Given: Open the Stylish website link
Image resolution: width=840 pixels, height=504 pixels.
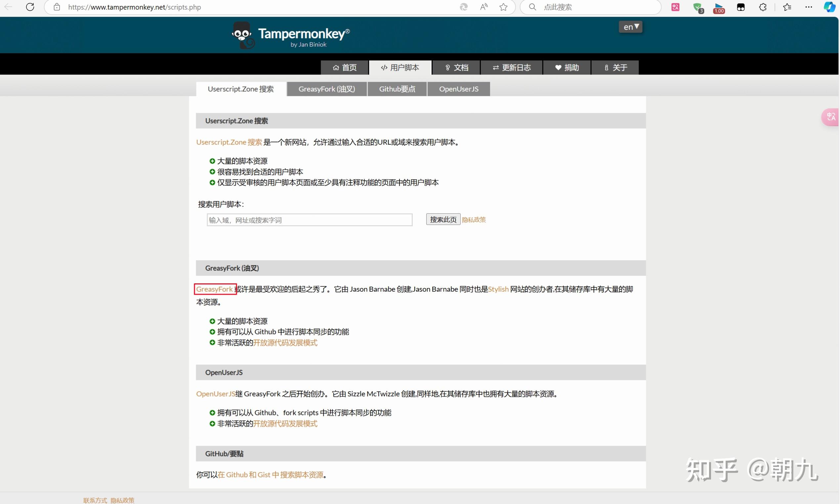Looking at the screenshot, I should 498,289.
